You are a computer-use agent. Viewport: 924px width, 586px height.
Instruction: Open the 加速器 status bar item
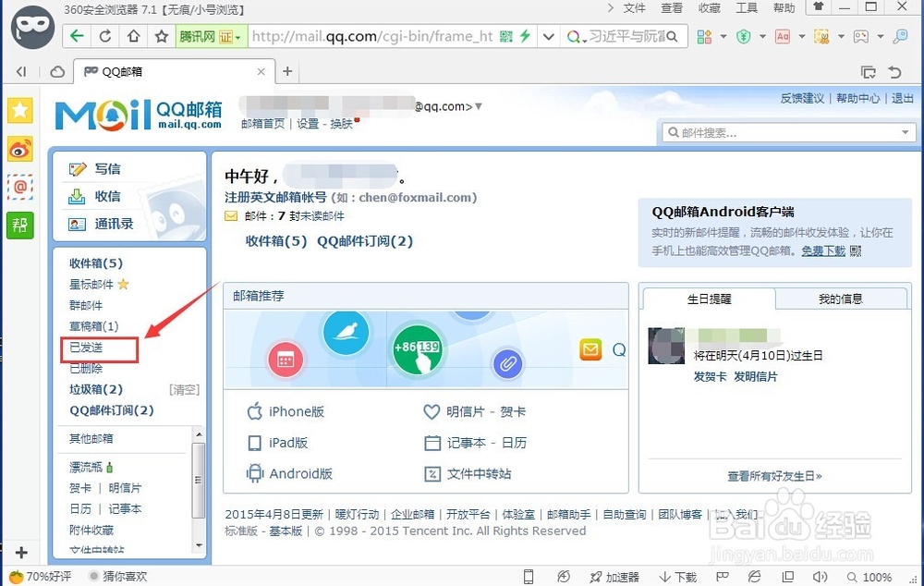614,577
